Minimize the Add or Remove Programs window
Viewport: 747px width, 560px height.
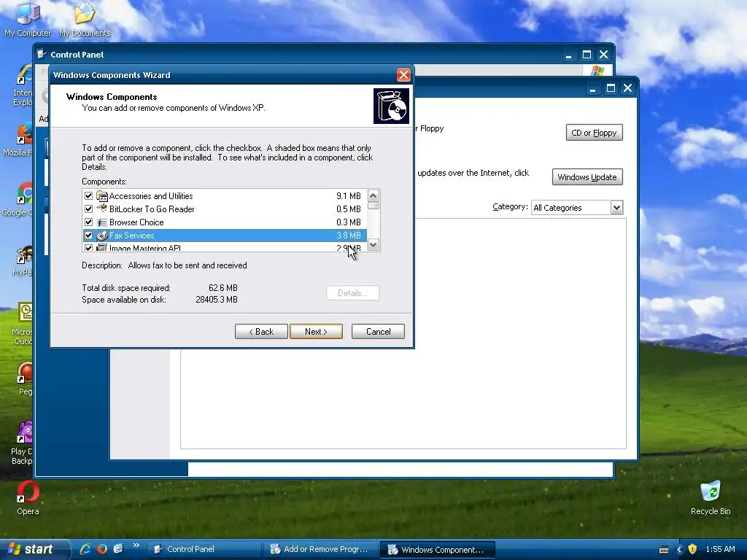[592, 88]
